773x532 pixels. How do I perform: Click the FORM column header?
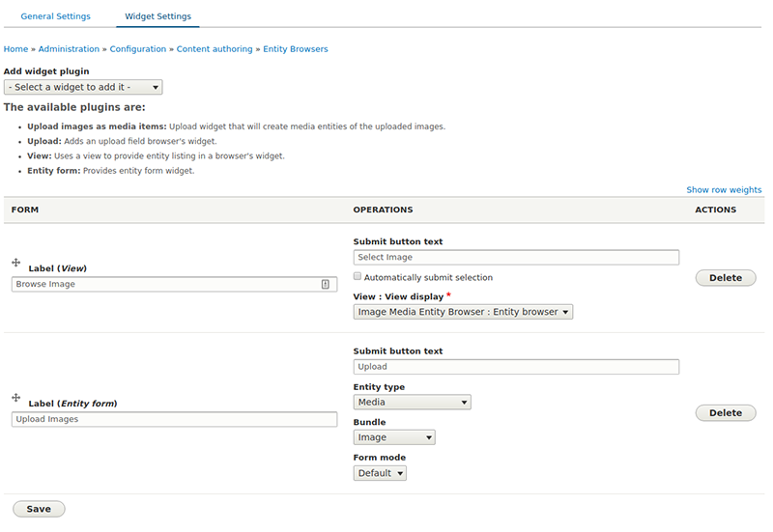25,210
